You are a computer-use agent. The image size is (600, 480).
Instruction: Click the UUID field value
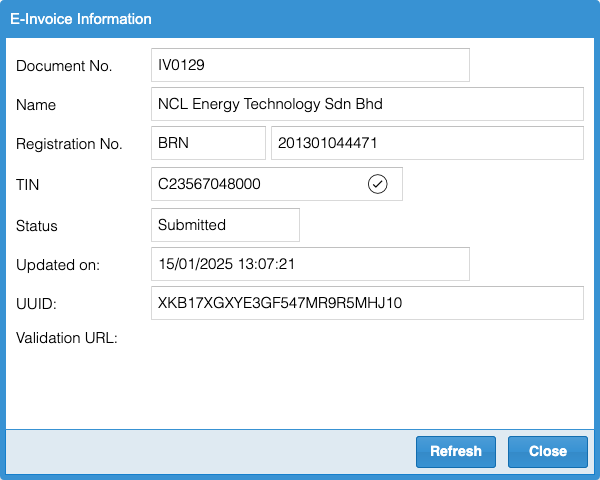tap(367, 303)
